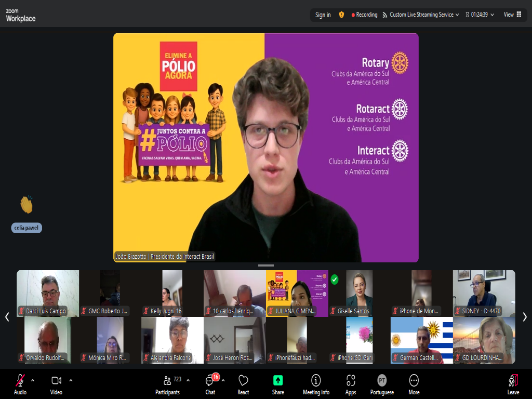
Task: Open the React emoji menu
Action: coord(243,383)
